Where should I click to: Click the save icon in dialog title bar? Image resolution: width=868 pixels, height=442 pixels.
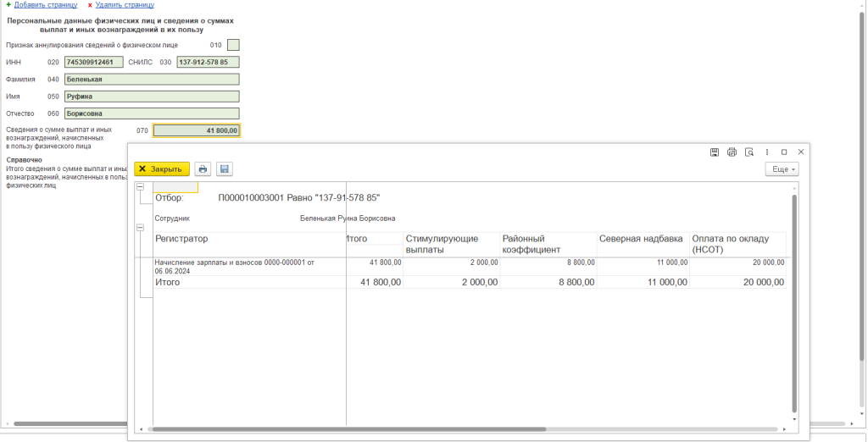click(714, 152)
